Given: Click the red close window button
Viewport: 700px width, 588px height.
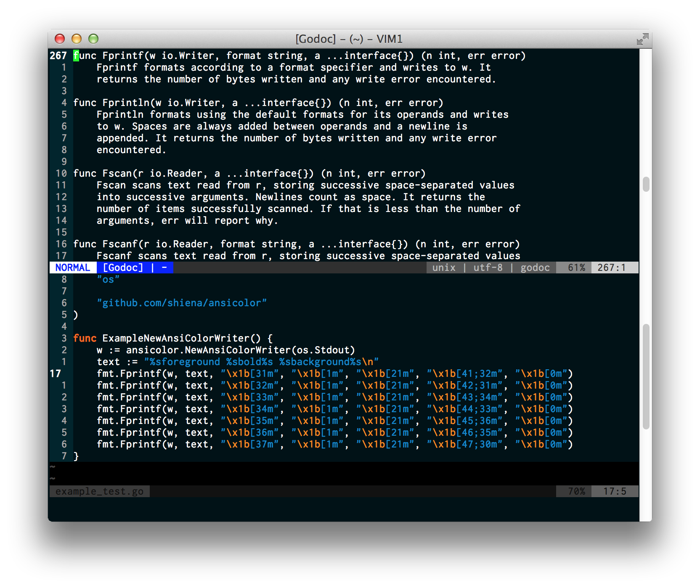Looking at the screenshot, I should pyautogui.click(x=60, y=39).
